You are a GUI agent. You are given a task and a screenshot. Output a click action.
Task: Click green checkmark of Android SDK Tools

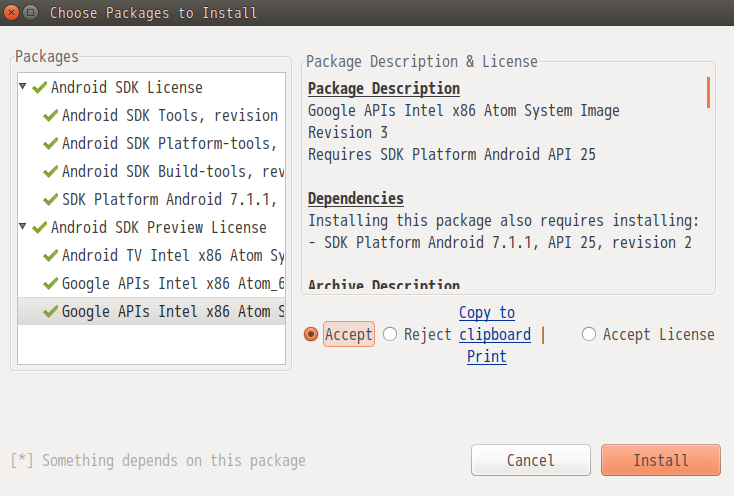pyautogui.click(x=51, y=115)
